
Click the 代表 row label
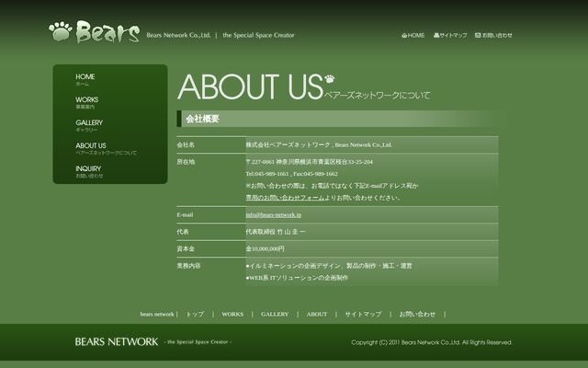pos(183,232)
